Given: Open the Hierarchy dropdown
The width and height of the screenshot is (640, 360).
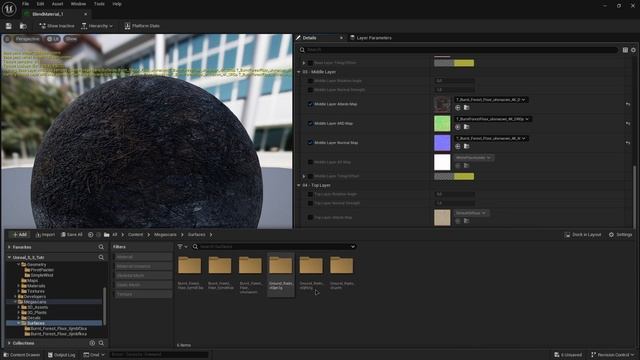Looking at the screenshot, I should (x=97, y=26).
